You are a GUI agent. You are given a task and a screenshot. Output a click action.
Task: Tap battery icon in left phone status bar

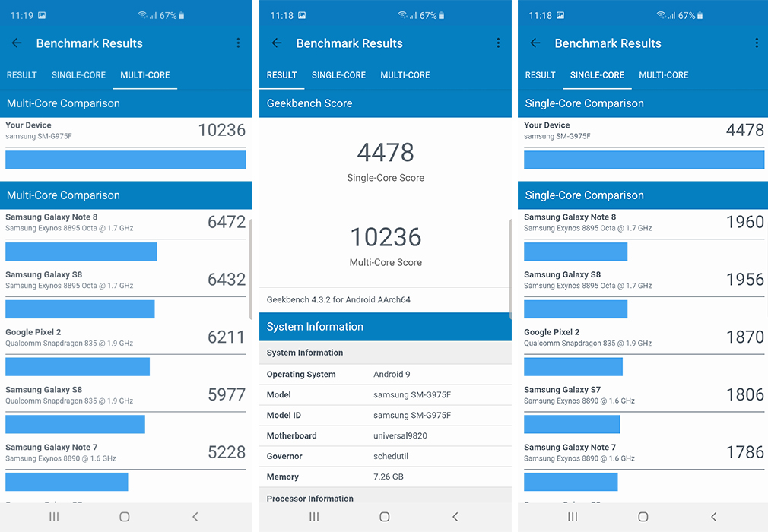click(x=182, y=16)
